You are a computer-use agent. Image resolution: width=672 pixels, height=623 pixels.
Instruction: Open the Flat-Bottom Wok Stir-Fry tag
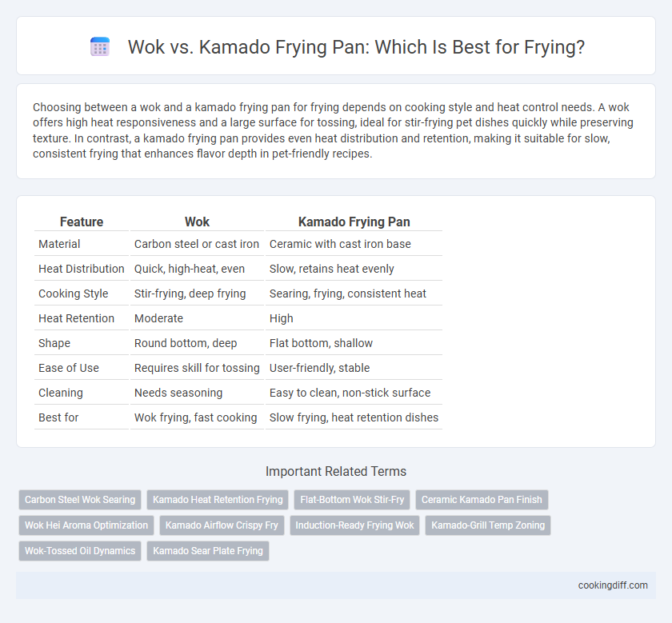352,500
